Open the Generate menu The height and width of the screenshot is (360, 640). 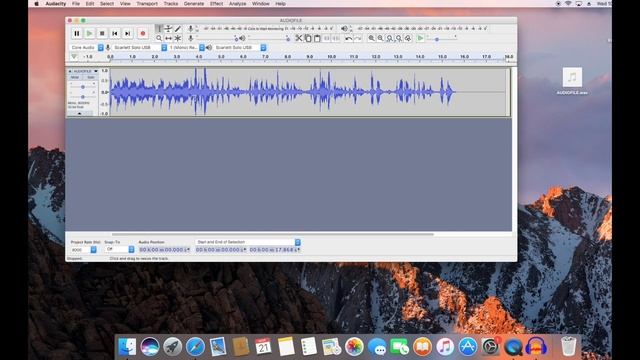point(194,4)
